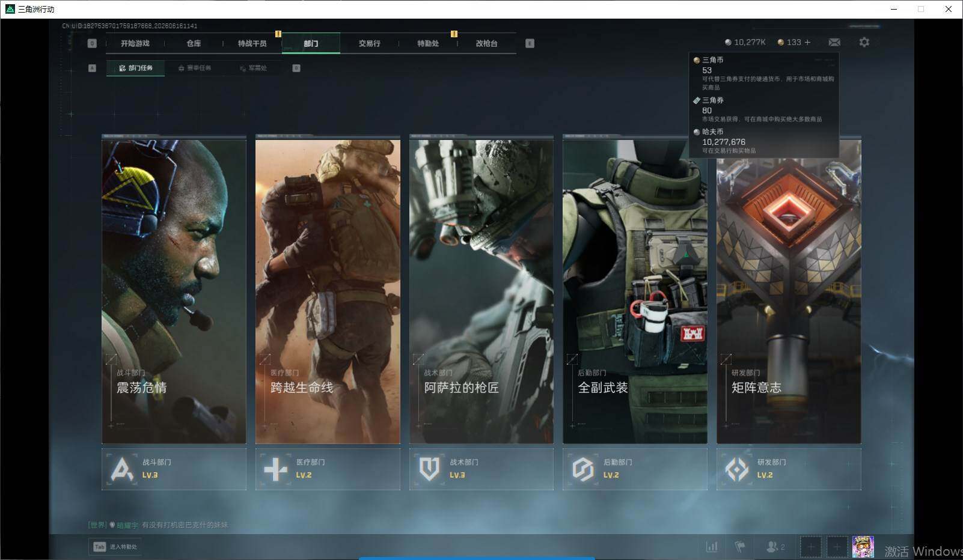
Task: Click the 医疗部门 cross emblem icon
Action: click(x=276, y=469)
